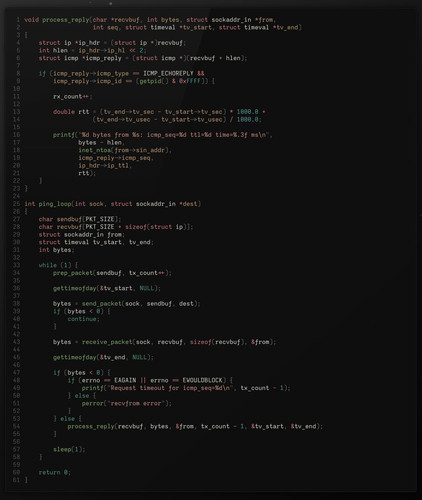Click the send_packet call on line 38
Screen dimensions: 422x500
[x=140, y=304]
